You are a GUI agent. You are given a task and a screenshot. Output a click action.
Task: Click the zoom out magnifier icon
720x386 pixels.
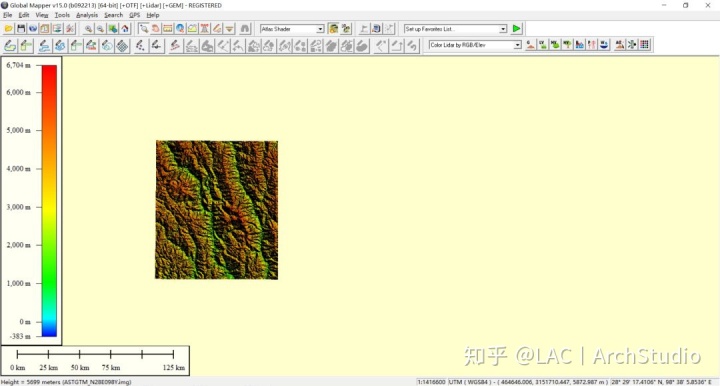(100, 29)
